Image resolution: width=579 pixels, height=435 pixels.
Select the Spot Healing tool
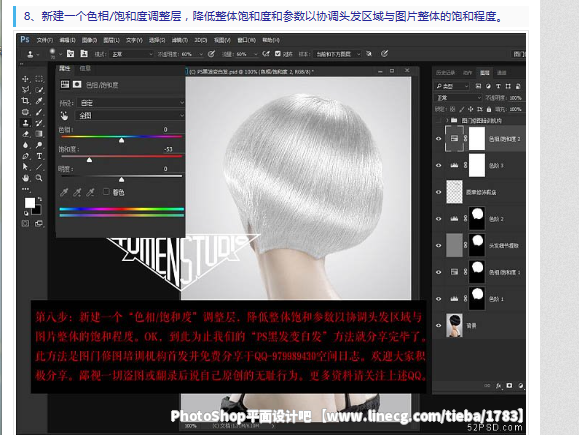click(x=25, y=112)
